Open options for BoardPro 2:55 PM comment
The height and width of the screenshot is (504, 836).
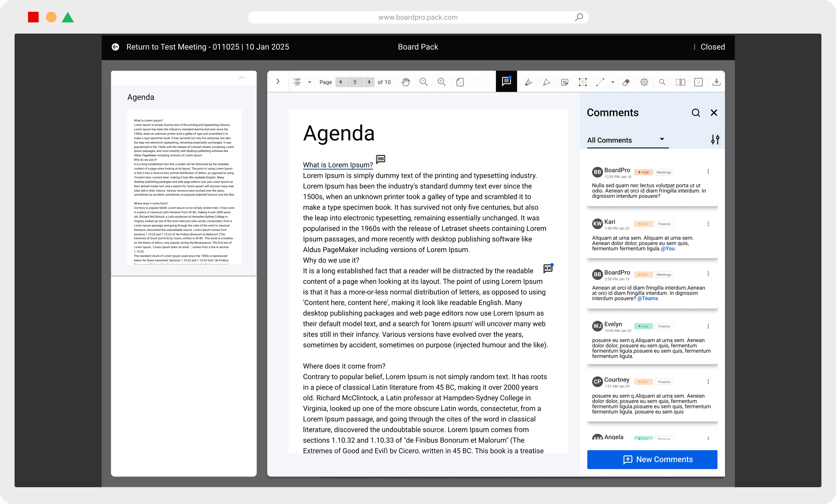(x=708, y=274)
